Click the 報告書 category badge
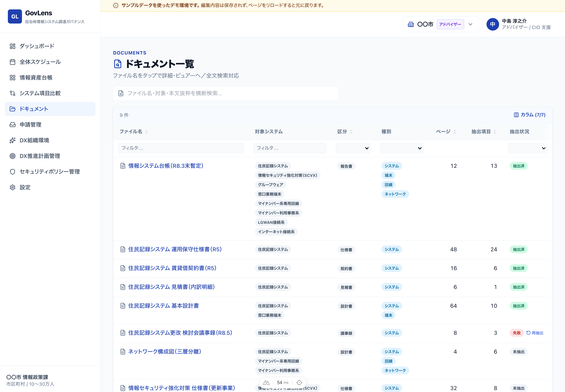 (346, 166)
